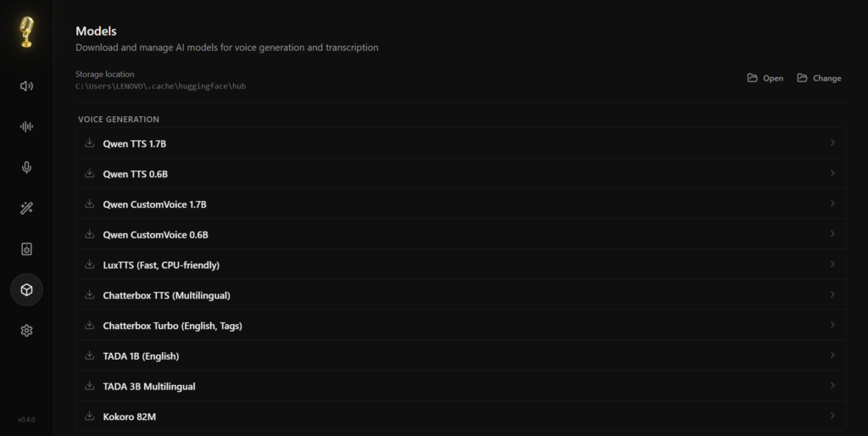Click download icon for Qwen TTS 1.7B
The image size is (868, 436).
coord(89,143)
